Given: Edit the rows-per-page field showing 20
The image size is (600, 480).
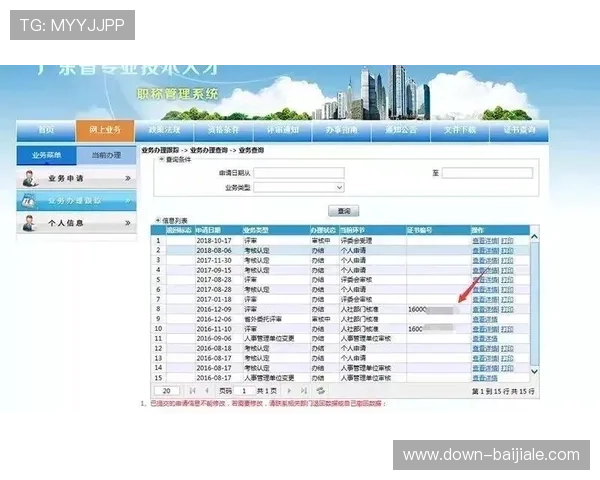Looking at the screenshot, I should pyautogui.click(x=166, y=391).
